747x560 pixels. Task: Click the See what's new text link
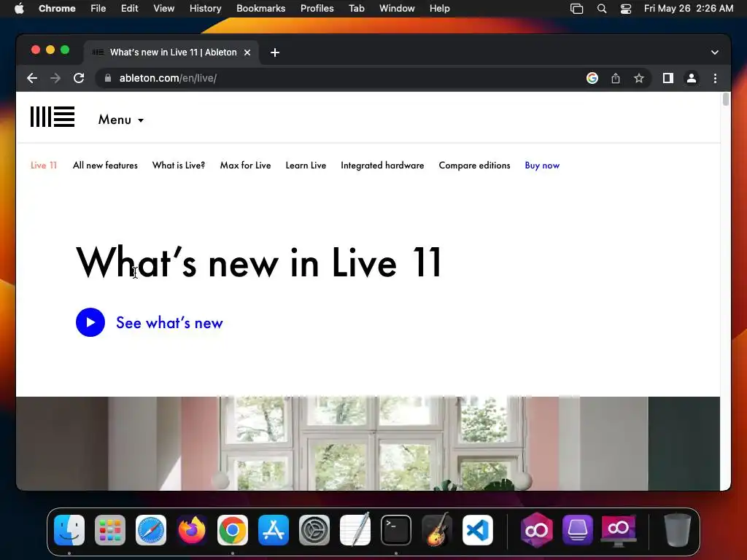169,323
